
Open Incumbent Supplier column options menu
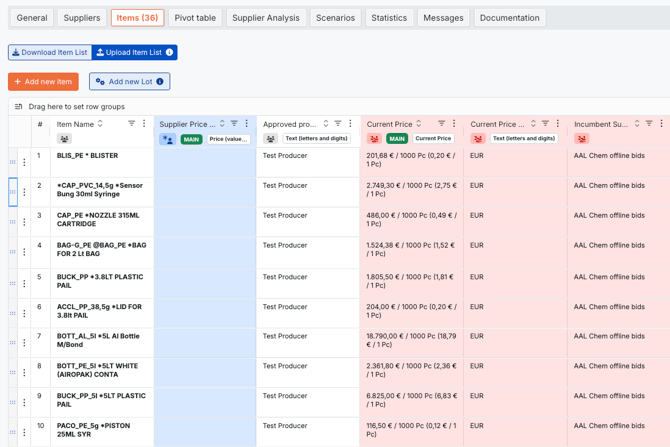661,124
